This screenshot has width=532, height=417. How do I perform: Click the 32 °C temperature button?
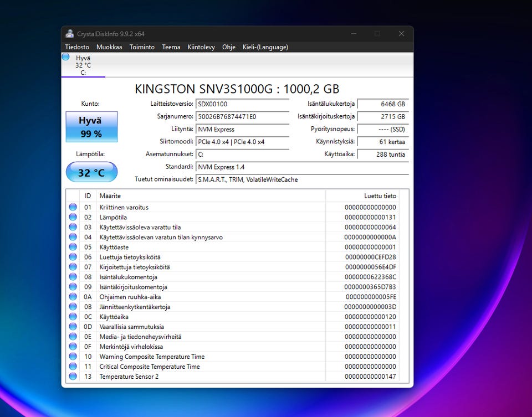(x=91, y=172)
